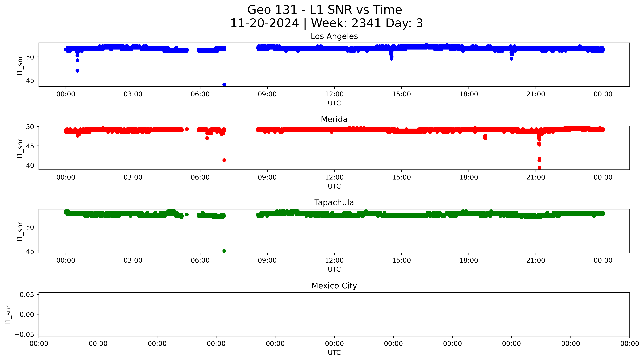Click inside the empty Mexico City plot area

[334, 314]
